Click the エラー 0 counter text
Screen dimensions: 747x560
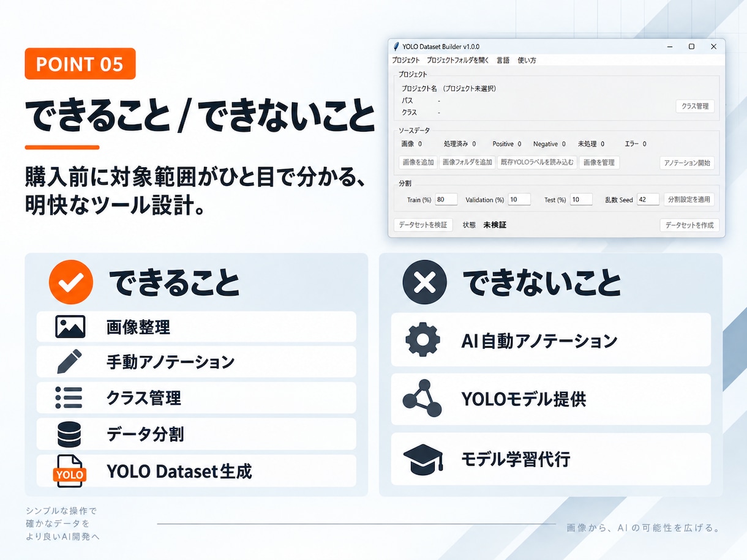[636, 144]
